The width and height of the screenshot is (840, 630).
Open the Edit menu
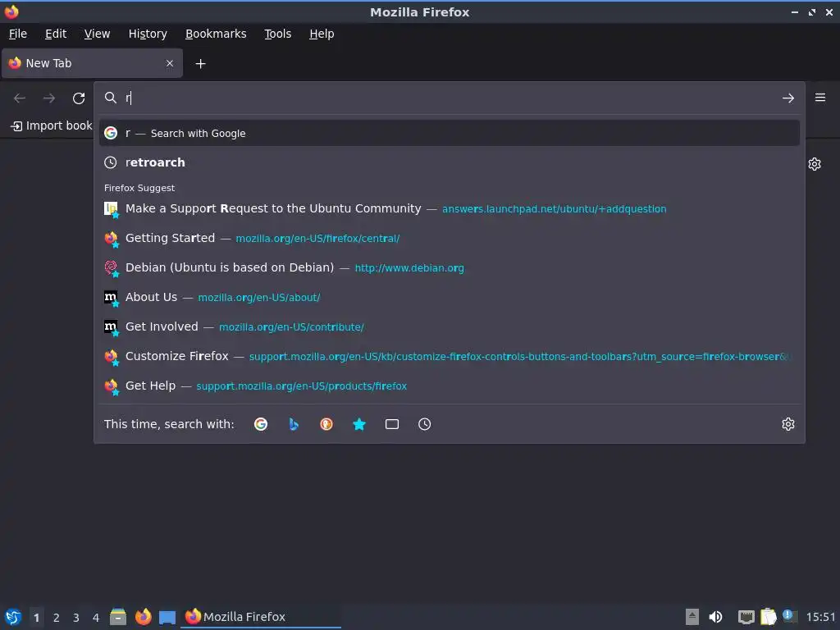[x=56, y=34]
